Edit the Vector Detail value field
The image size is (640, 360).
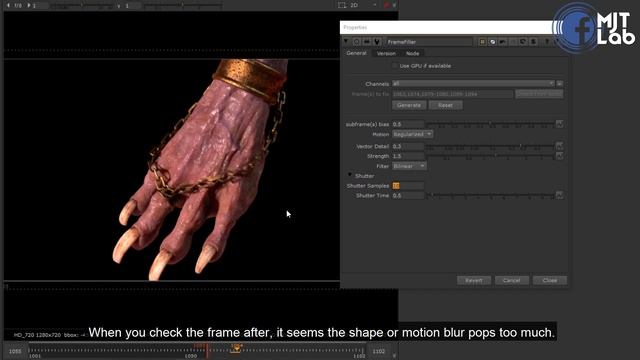(408, 146)
